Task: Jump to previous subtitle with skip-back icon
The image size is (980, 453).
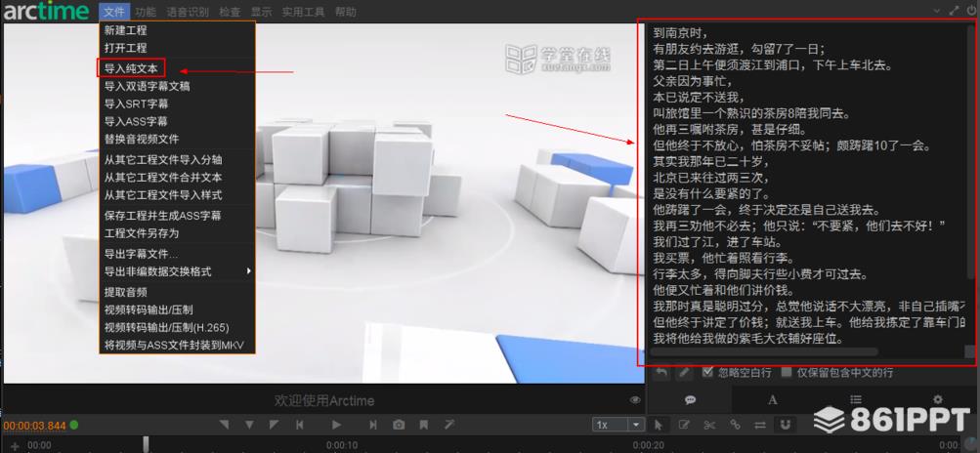Action: click(x=300, y=425)
